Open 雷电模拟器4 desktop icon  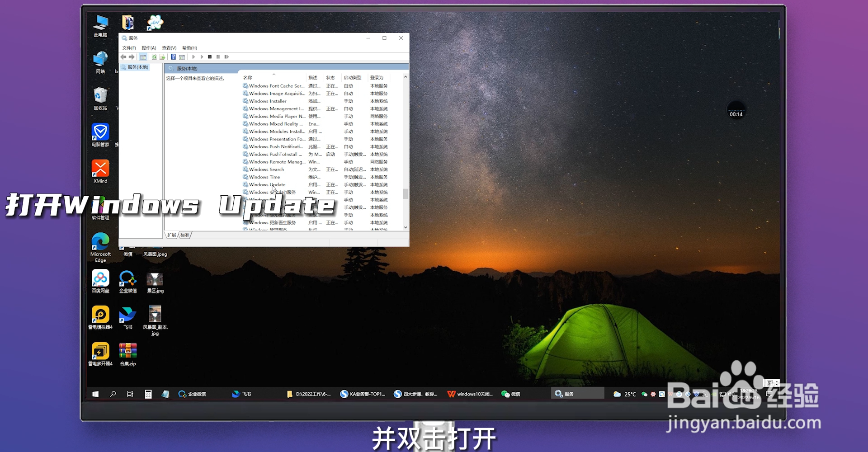pyautogui.click(x=100, y=318)
